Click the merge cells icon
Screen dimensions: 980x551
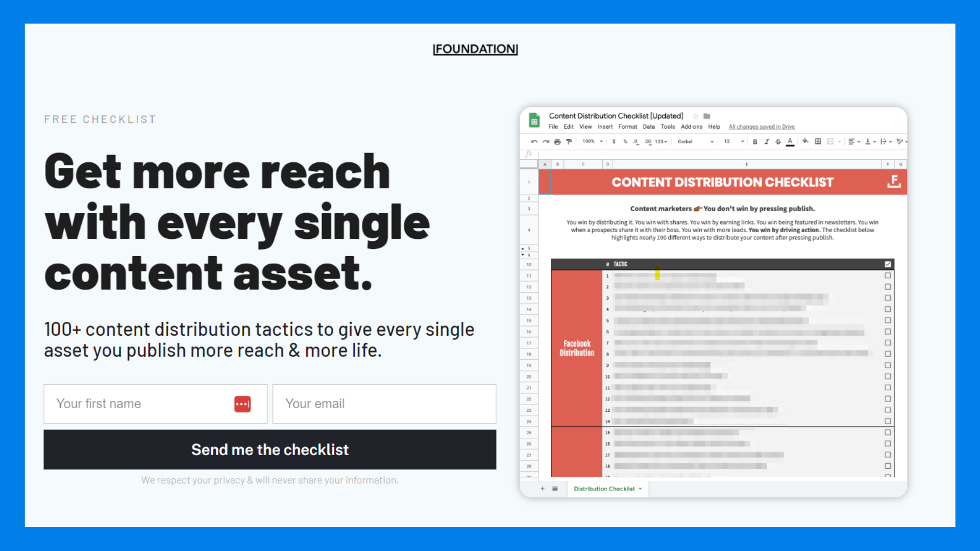click(830, 141)
